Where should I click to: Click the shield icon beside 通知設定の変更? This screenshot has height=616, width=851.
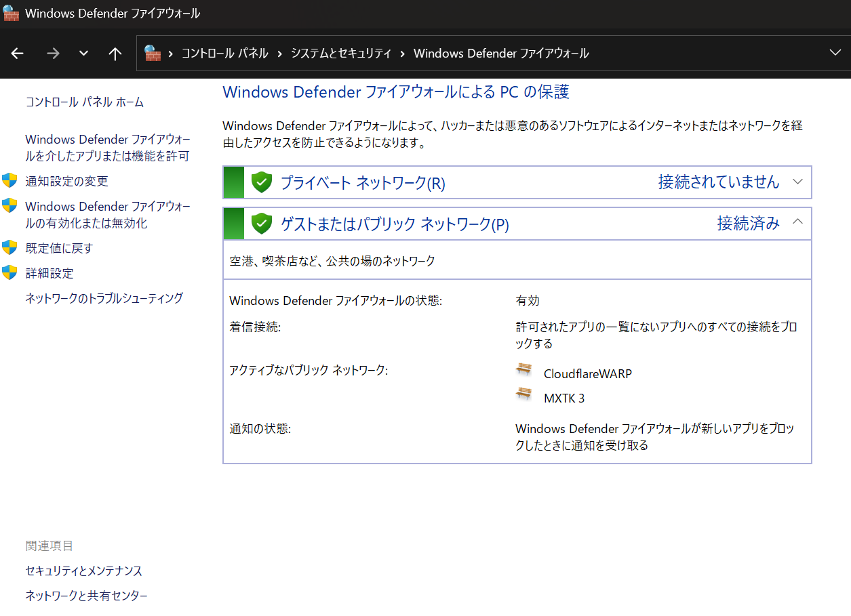click(9, 180)
